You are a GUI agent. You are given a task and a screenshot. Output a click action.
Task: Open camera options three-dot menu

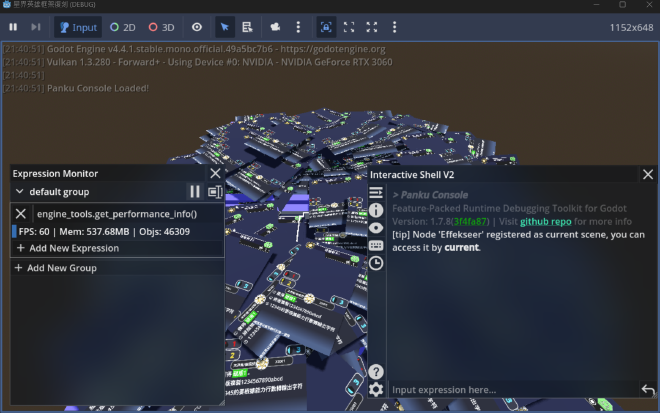[x=298, y=27]
